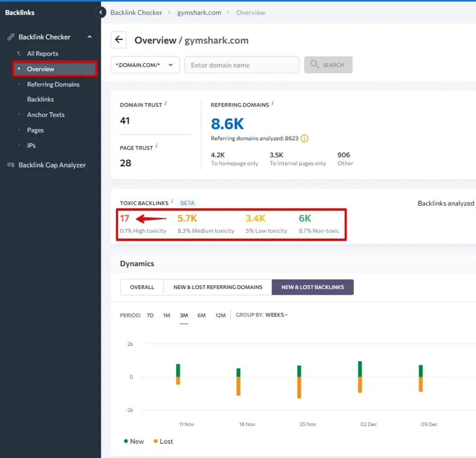The image size is (476, 458).
Task: Click the magnifier icon in Search button
Action: 315,64
